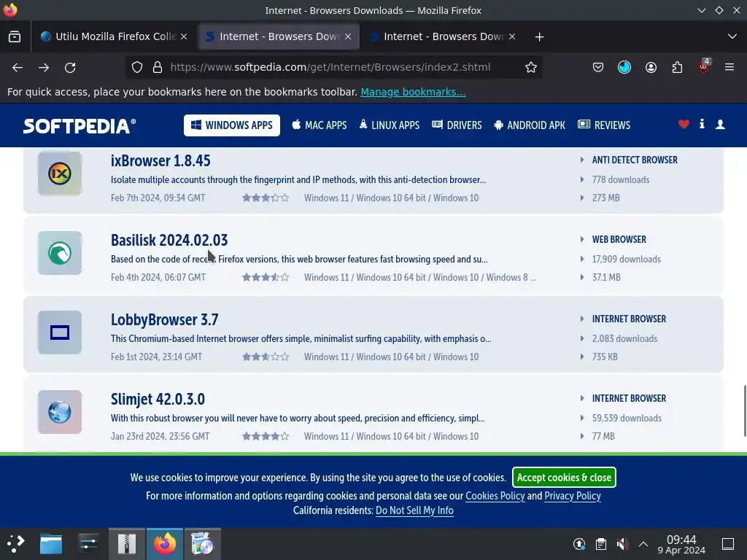Open Slimjet 42.0.3.0 title link
747x560 pixels.
click(x=158, y=400)
